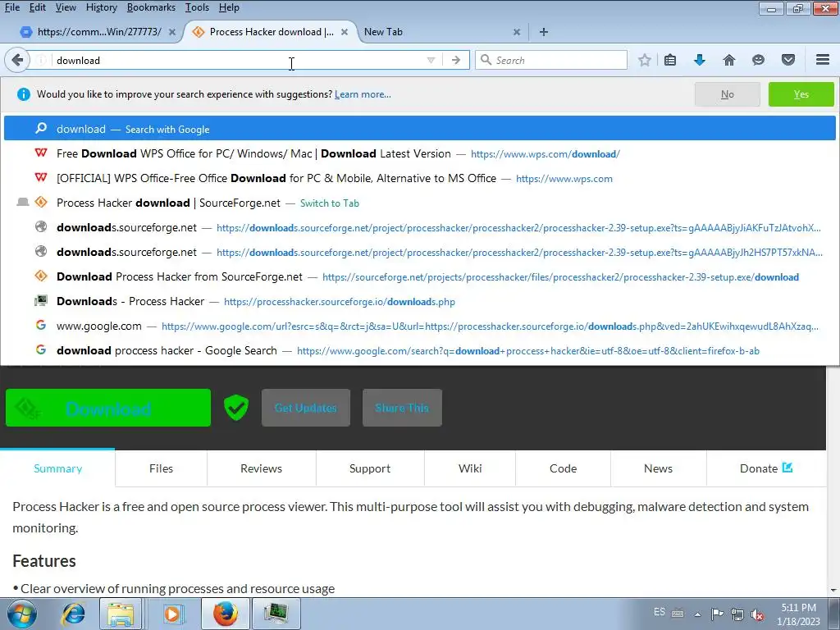Open the Bookmarks menu

[151, 7]
